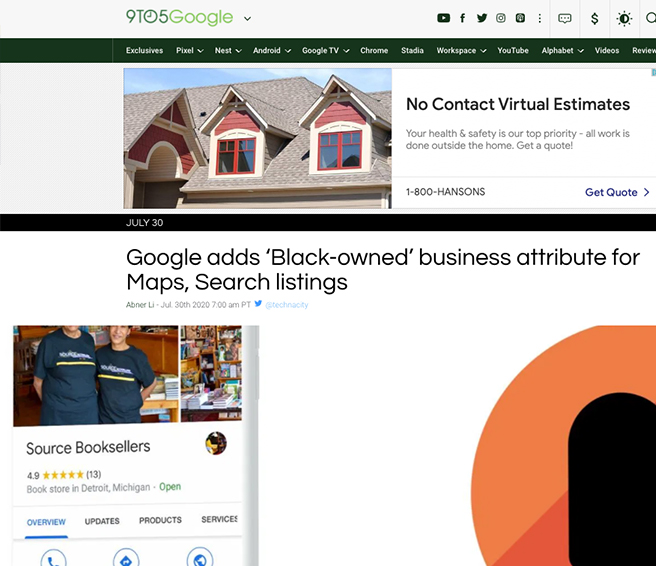Click the Open status text
This screenshot has height=566, width=656.
click(170, 487)
